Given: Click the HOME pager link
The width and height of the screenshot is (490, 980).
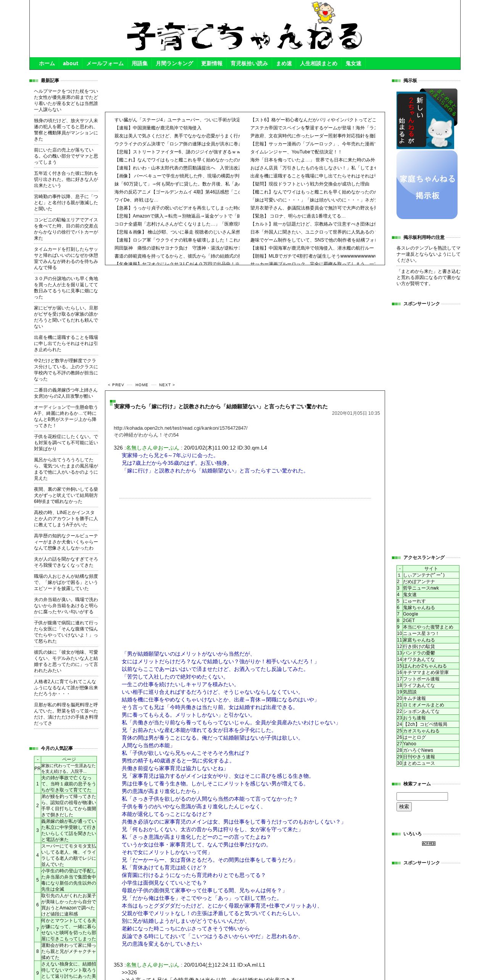Looking at the screenshot, I should click(x=142, y=385).
